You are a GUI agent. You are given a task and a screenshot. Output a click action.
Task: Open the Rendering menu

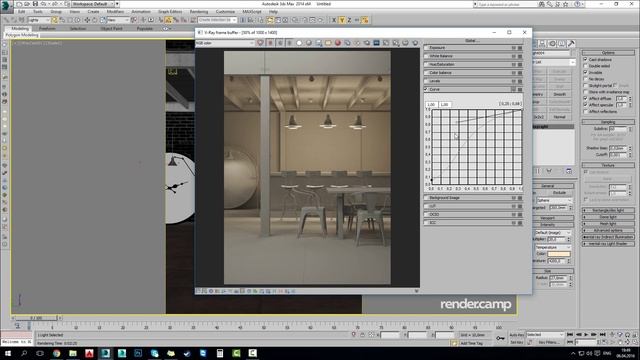[x=199, y=11]
